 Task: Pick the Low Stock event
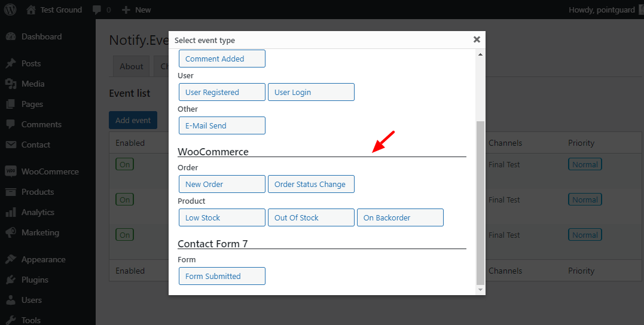(222, 217)
